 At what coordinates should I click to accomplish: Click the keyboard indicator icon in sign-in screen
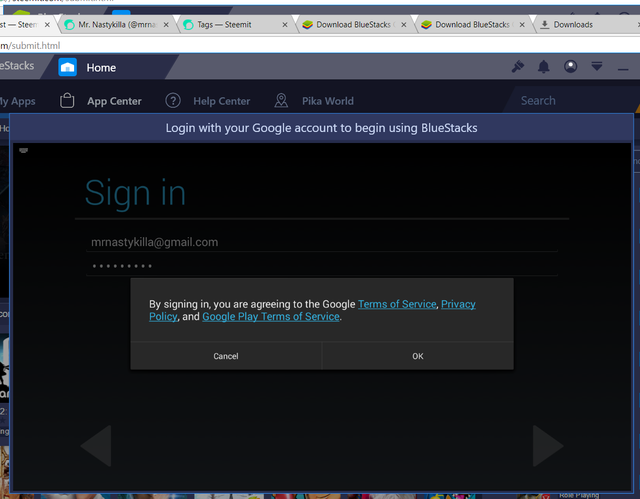click(24, 151)
